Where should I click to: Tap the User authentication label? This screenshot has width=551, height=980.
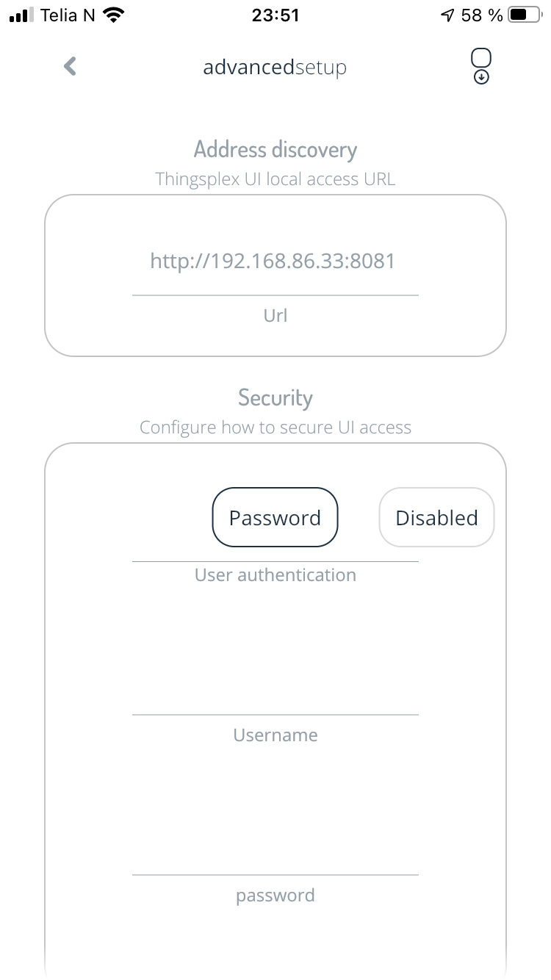point(275,574)
